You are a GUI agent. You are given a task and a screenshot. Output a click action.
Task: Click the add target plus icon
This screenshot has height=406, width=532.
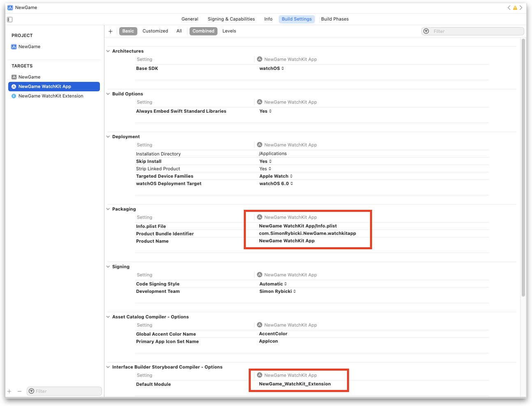(9, 391)
